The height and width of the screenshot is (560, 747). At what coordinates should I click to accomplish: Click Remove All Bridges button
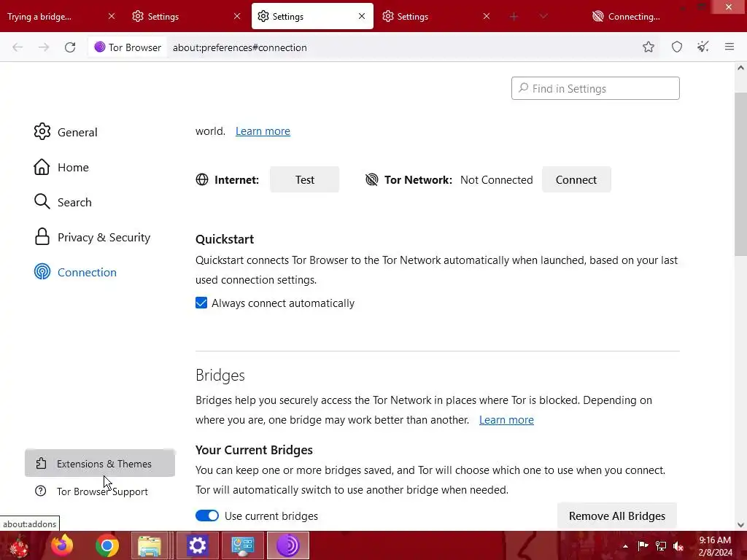617,516
